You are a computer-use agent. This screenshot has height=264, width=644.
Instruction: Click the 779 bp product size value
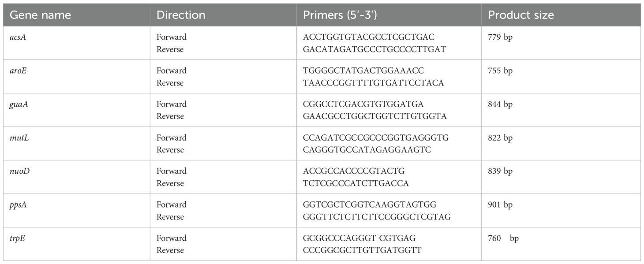pyautogui.click(x=500, y=37)
